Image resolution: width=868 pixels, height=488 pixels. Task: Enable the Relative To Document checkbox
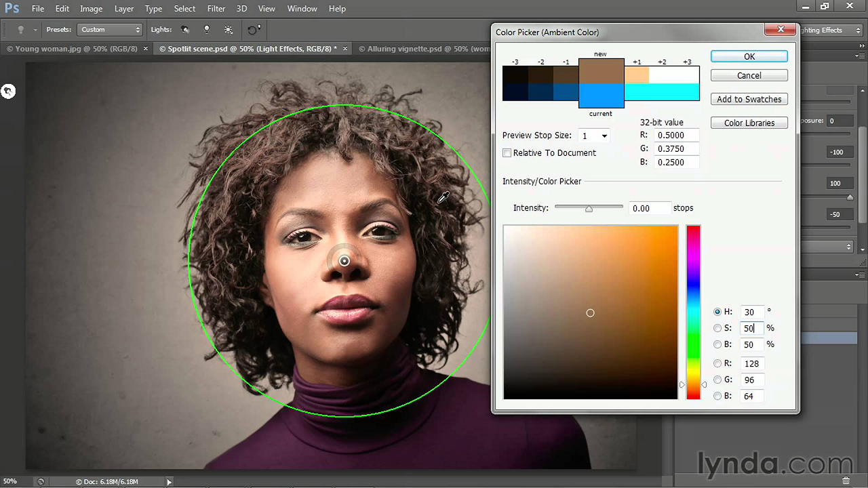pos(507,153)
